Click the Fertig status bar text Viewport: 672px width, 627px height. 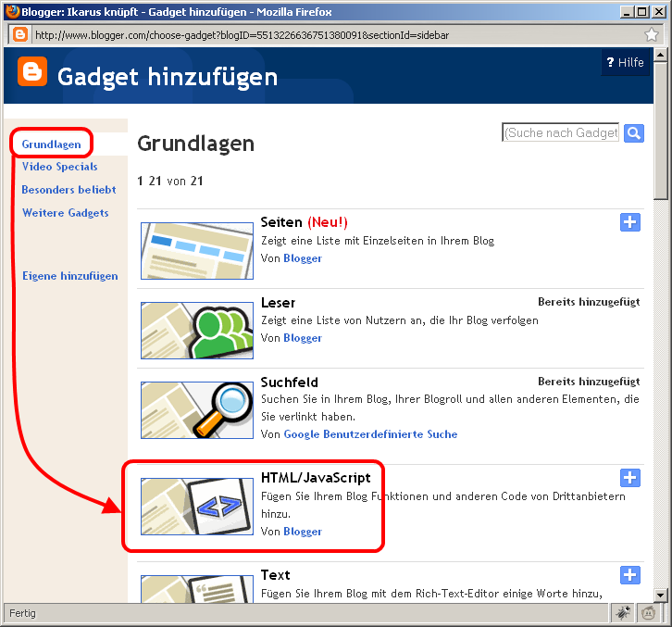(x=22, y=613)
